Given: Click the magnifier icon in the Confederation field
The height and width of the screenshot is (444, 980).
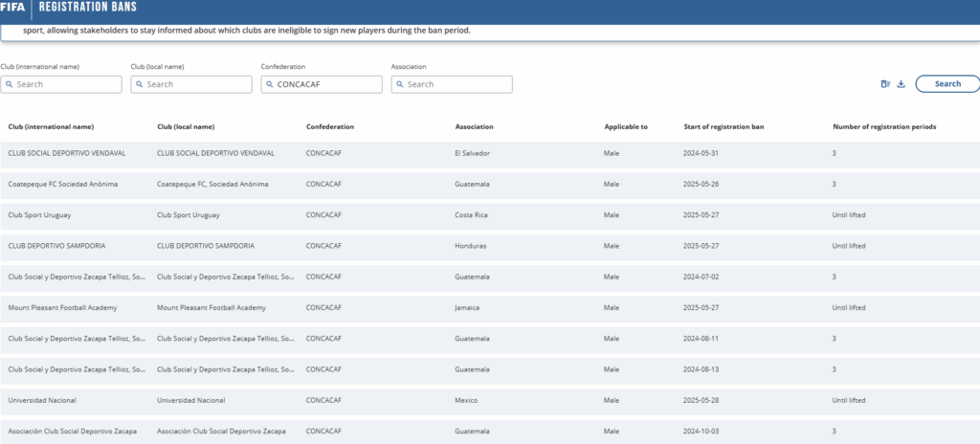Looking at the screenshot, I should coord(269,84).
